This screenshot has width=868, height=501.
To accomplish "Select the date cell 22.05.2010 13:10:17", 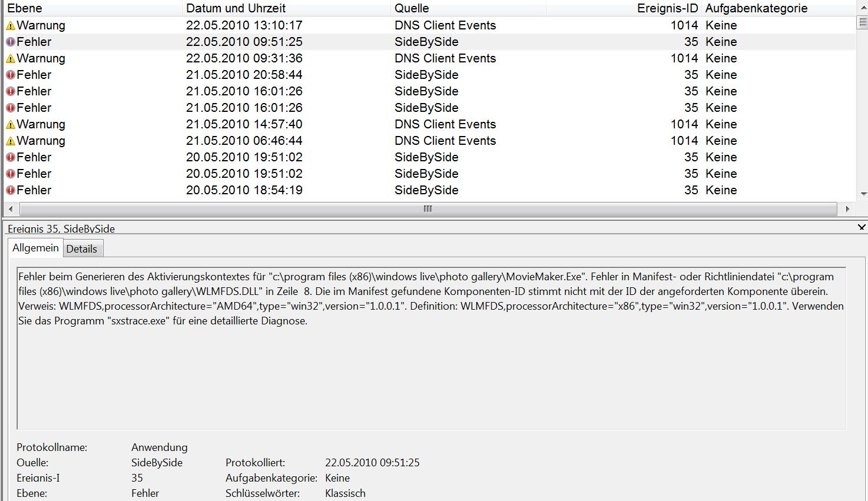I will click(x=244, y=25).
